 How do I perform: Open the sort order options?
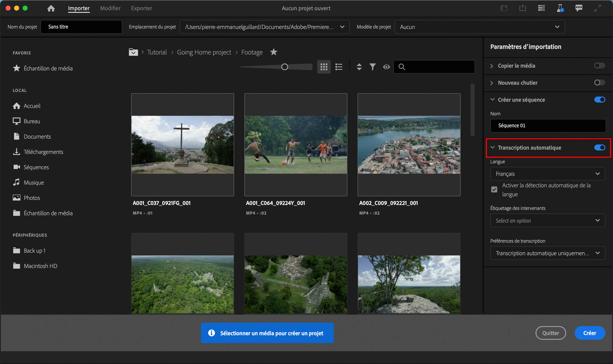[359, 67]
